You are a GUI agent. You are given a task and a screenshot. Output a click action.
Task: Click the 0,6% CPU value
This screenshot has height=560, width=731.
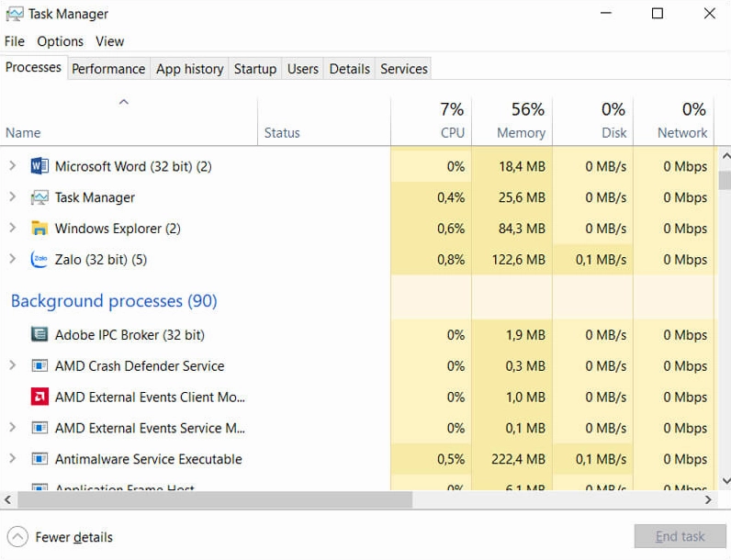coord(451,229)
